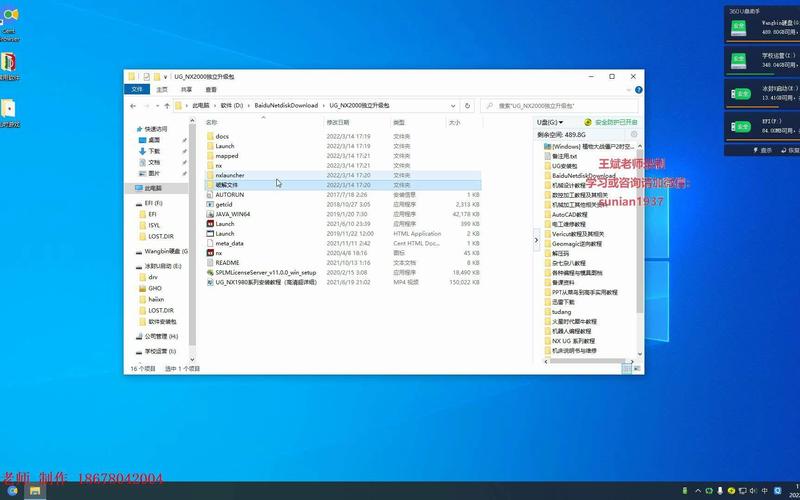Show hidden system tray icons
800x500 pixels.
click(x=697, y=491)
